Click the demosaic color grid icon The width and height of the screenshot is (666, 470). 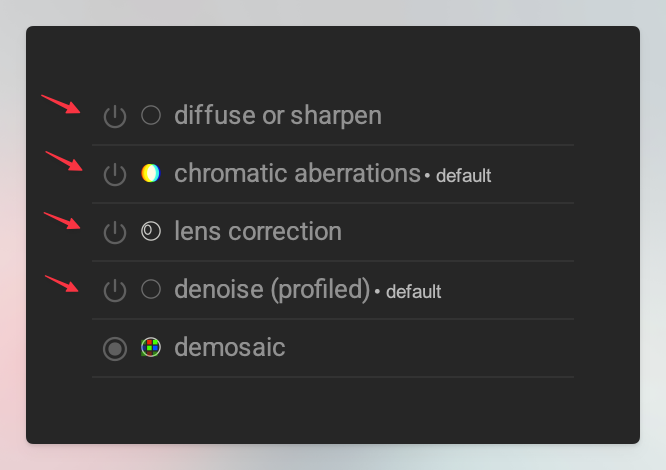[151, 348]
